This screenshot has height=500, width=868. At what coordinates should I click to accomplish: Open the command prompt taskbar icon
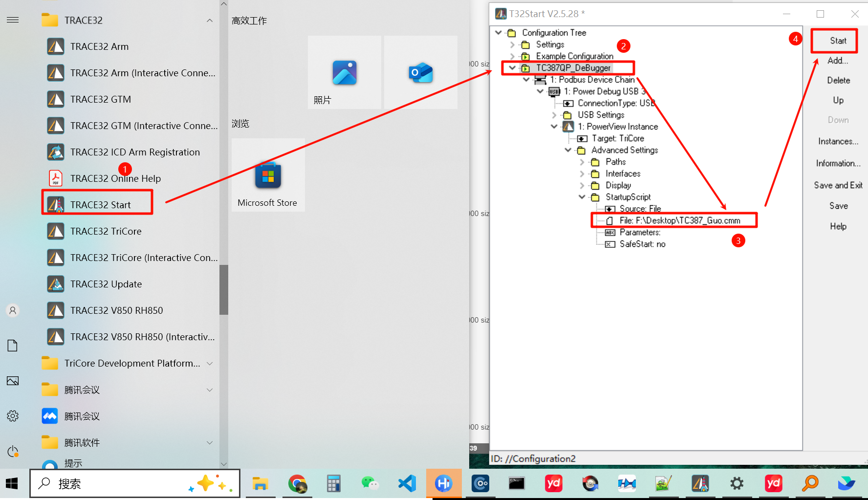coord(517,484)
